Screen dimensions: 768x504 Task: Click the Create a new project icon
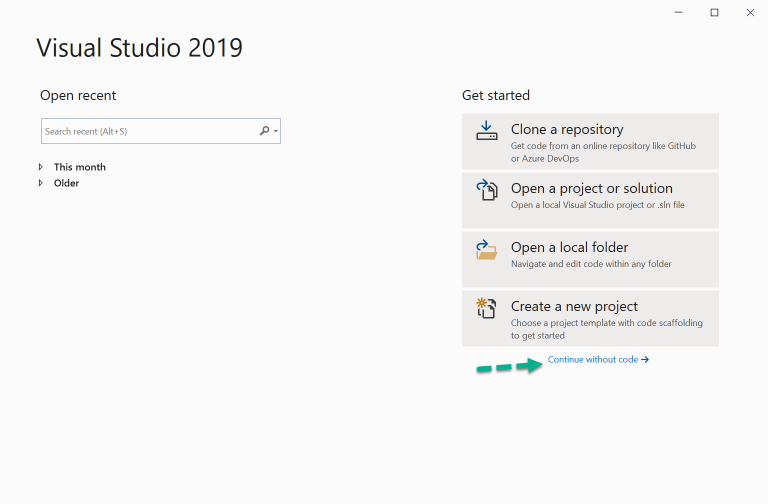point(486,308)
